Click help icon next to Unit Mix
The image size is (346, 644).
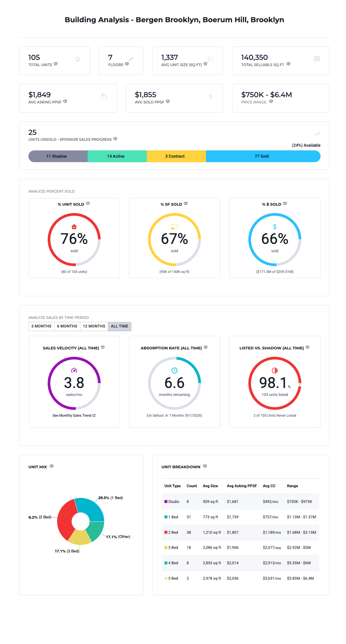click(x=52, y=466)
